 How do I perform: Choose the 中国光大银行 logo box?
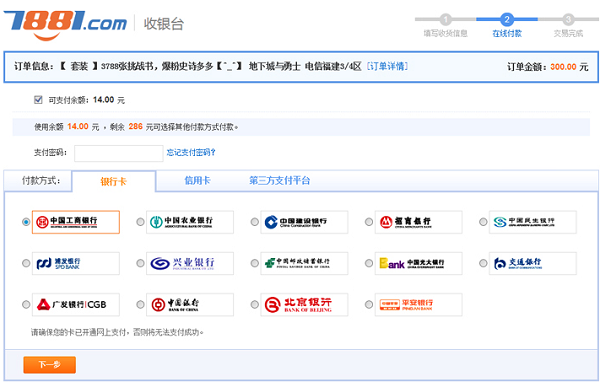coord(419,263)
